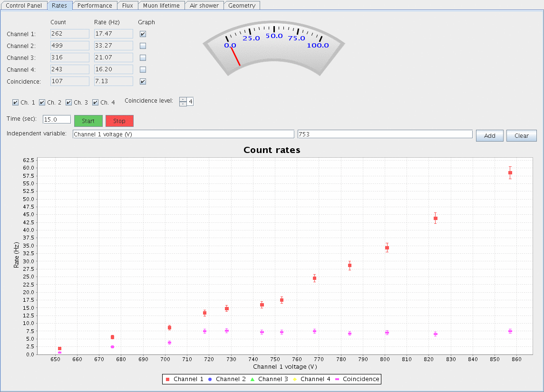Click the Channel 1 red legend marker
544x392 pixels.
167,379
